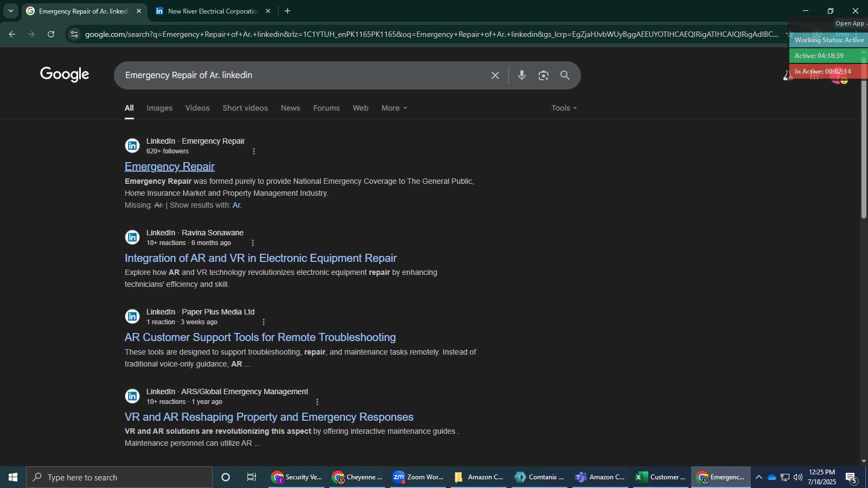Show hidden system tray icons
Image resolution: width=868 pixels, height=488 pixels.
point(759,477)
